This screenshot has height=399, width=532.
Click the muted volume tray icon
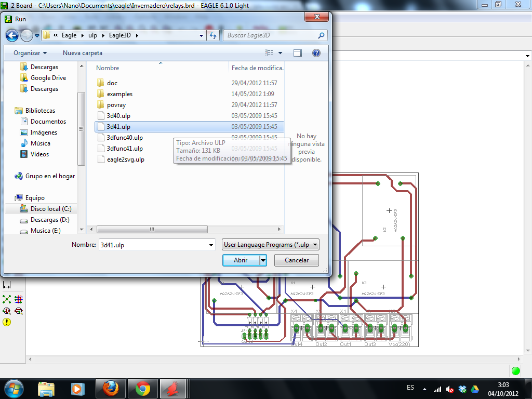pyautogui.click(x=450, y=389)
